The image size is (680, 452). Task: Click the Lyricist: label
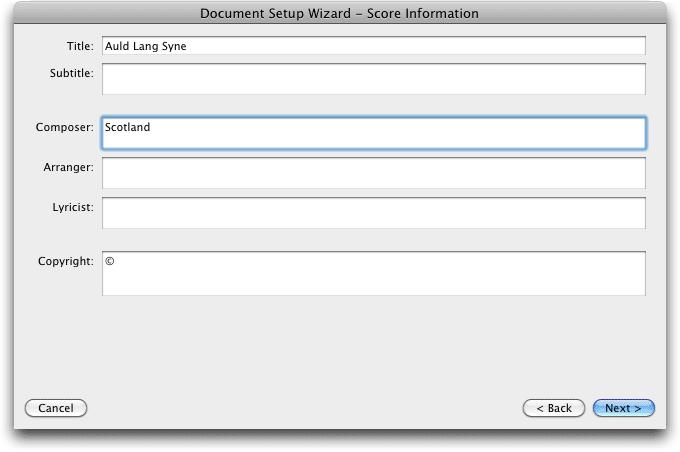point(73,207)
